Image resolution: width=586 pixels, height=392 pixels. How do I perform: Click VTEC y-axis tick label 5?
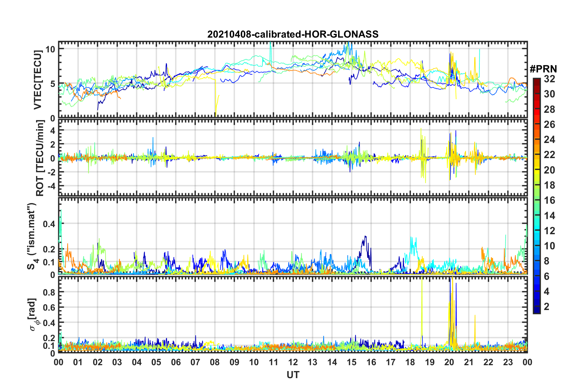coord(53,84)
